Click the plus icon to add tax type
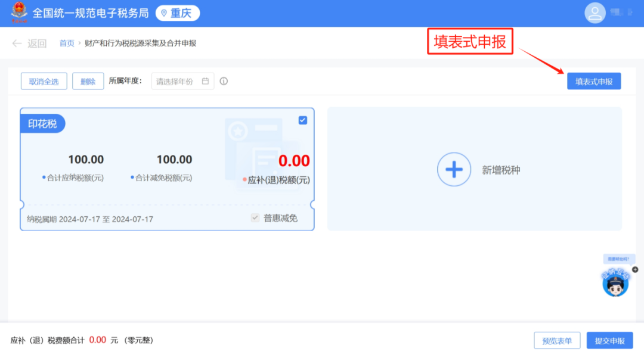 point(454,170)
